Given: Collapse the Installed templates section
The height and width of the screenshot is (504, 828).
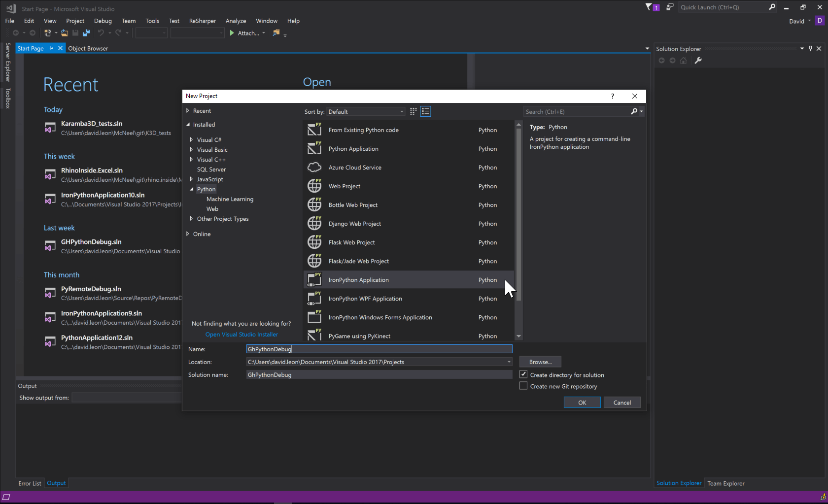Looking at the screenshot, I should [188, 125].
